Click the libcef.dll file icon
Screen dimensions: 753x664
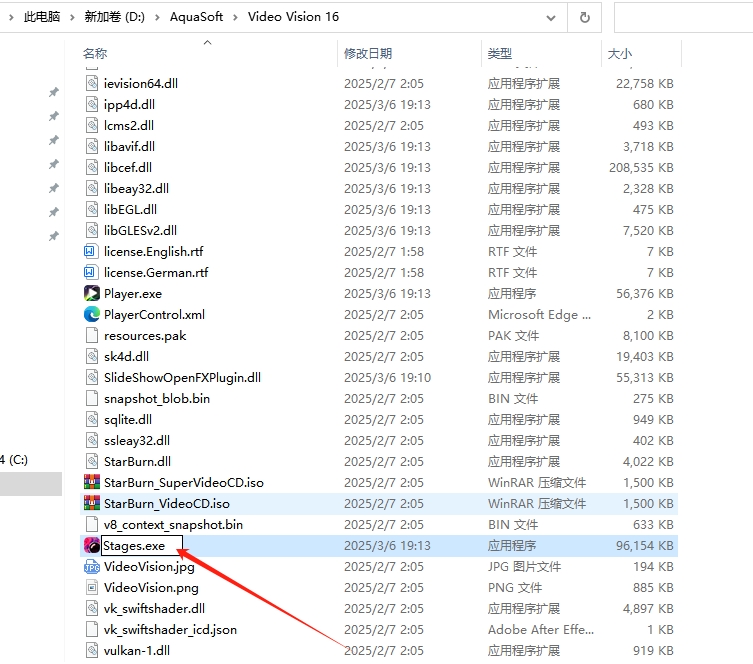click(x=92, y=168)
